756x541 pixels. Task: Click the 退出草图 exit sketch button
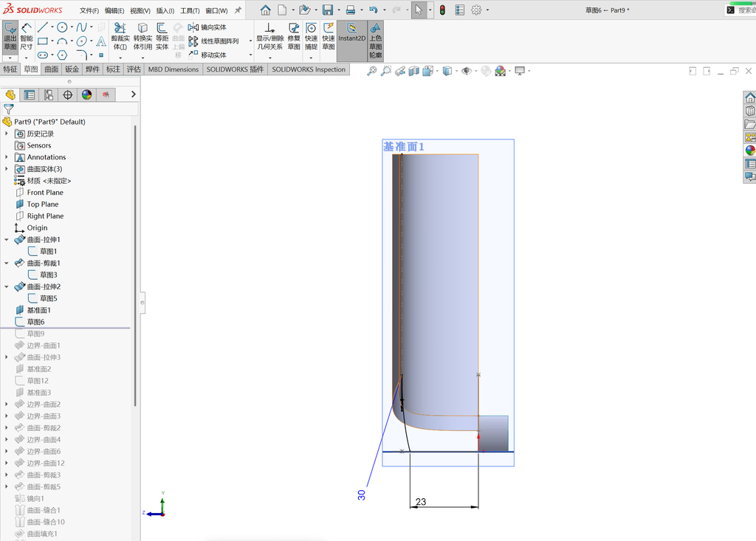[x=10, y=37]
